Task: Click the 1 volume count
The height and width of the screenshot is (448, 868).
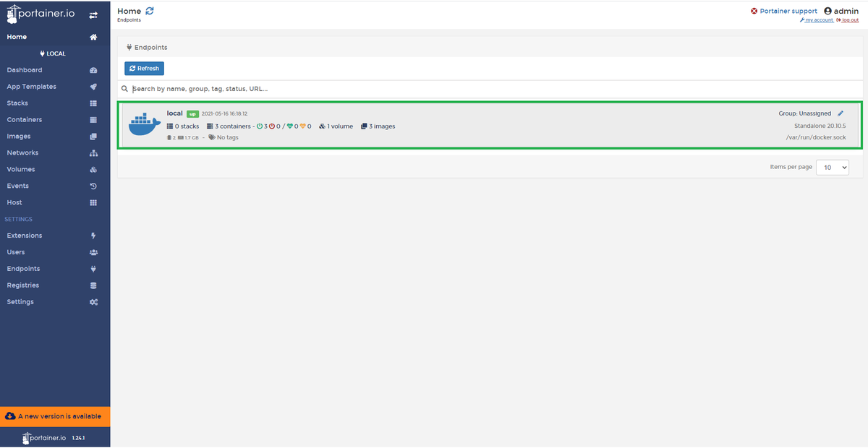Action: (336, 126)
